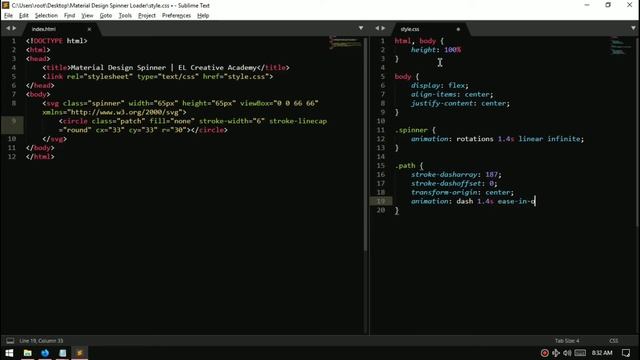Viewport: 640px width, 360px height.
Task: Click the red recording tray icon
Action: click(544, 353)
